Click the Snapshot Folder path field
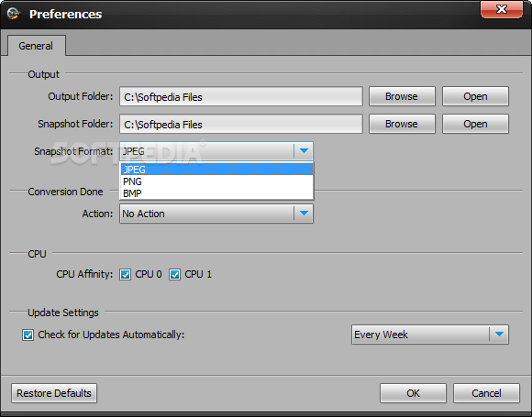Image resolution: width=532 pixels, height=417 pixels. tap(241, 124)
